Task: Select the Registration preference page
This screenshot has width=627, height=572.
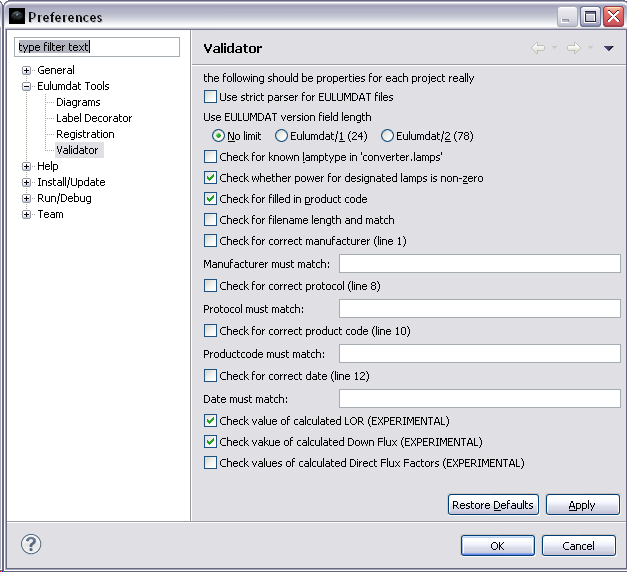Action: point(85,134)
